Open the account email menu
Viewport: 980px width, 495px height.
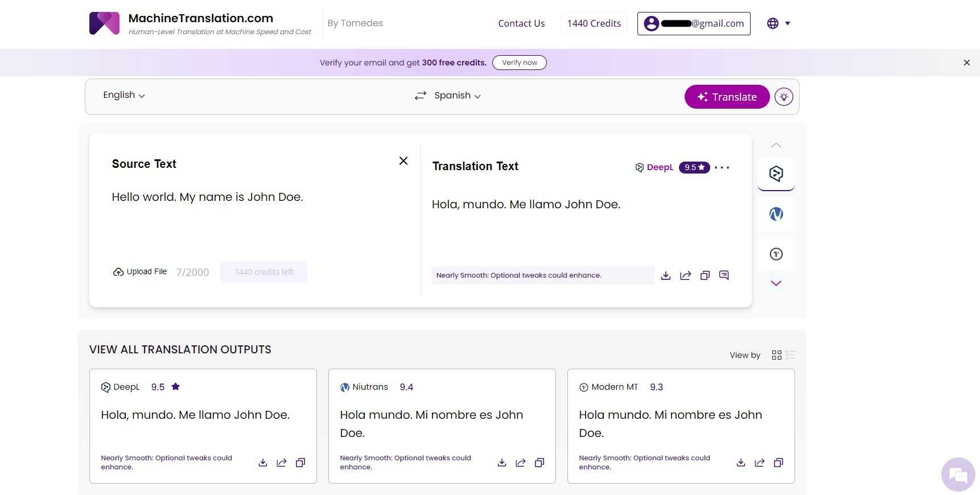pos(694,23)
